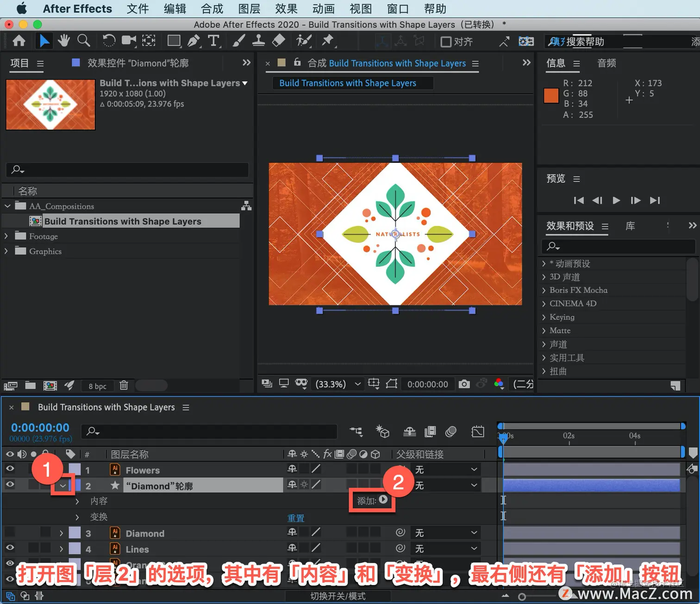Click the Project panel search field
This screenshot has height=604, width=700.
127,169
